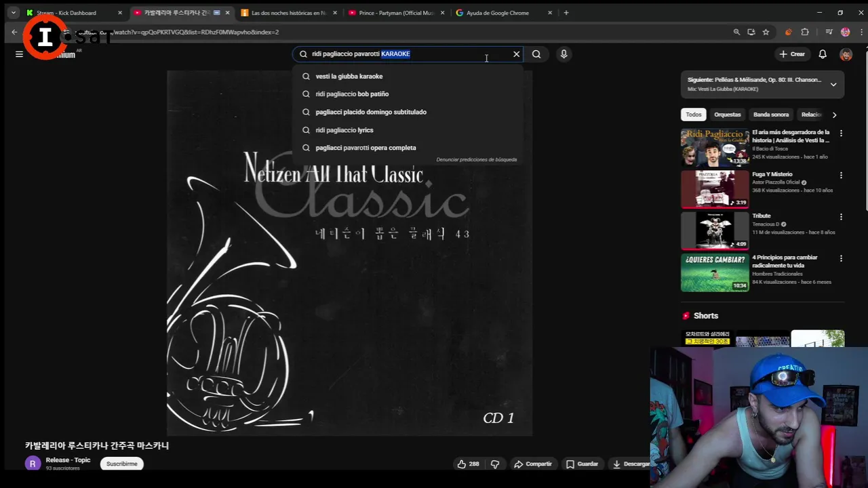Open the Astor Piazzolla Oficial channel name

(776, 182)
